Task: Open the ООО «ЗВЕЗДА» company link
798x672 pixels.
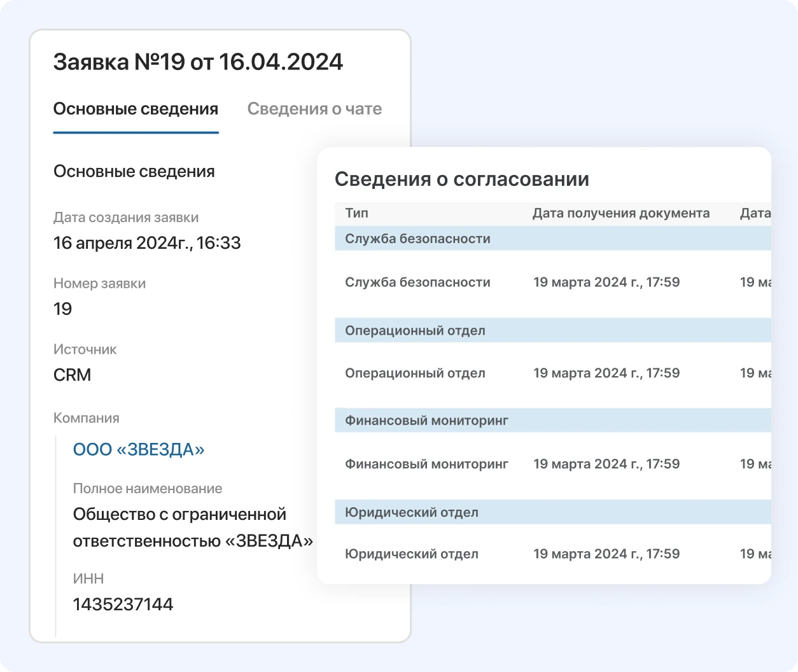Action: tap(139, 449)
